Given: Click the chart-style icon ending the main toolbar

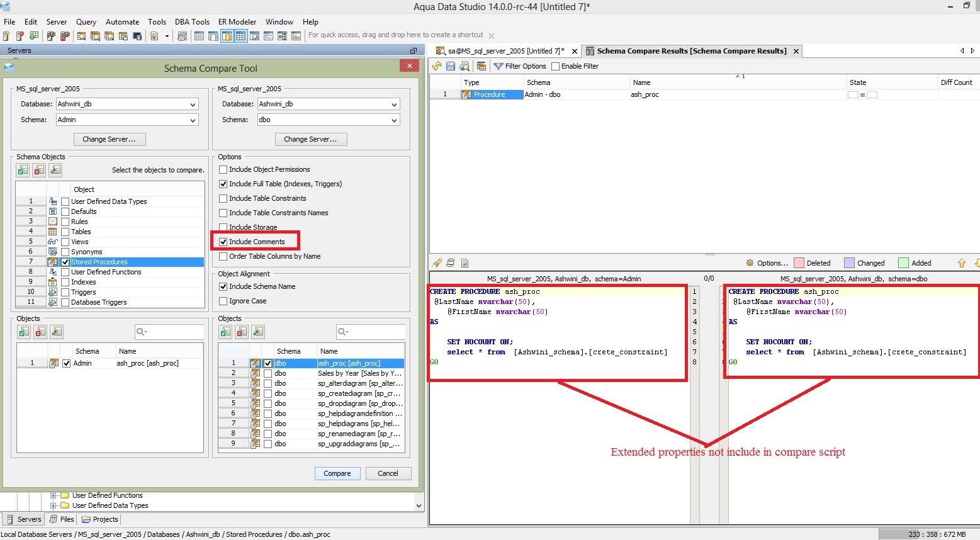Looking at the screenshot, I should tap(296, 36).
